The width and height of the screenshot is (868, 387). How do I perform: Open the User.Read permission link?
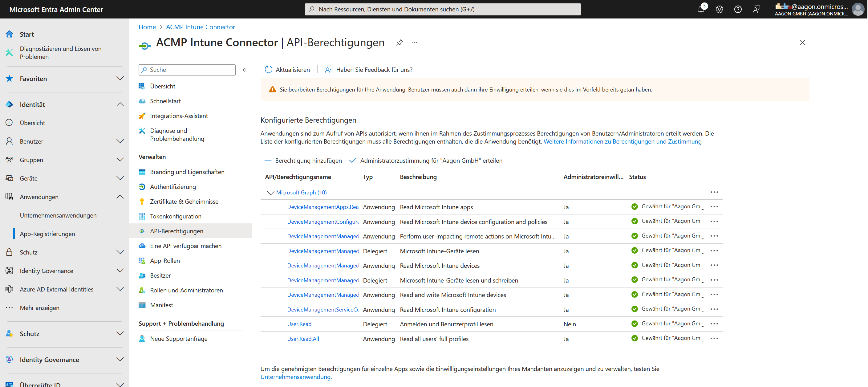point(299,324)
